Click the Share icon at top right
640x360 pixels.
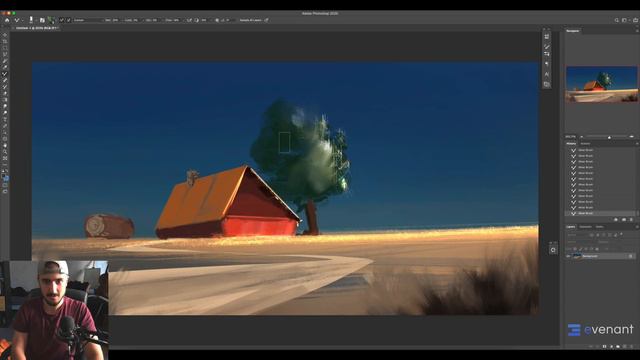[x=635, y=20]
